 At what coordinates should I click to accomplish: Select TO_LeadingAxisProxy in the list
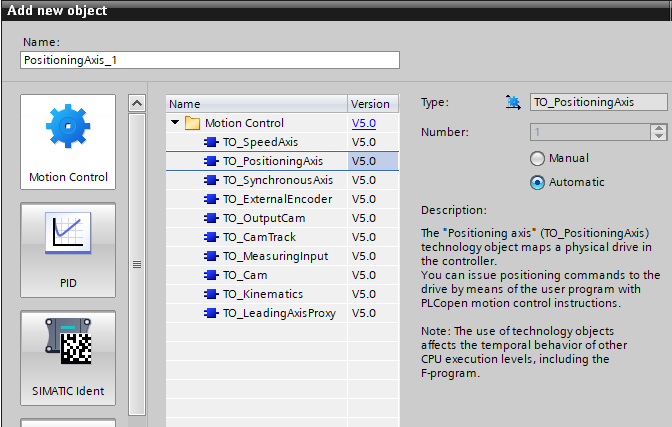coord(279,313)
